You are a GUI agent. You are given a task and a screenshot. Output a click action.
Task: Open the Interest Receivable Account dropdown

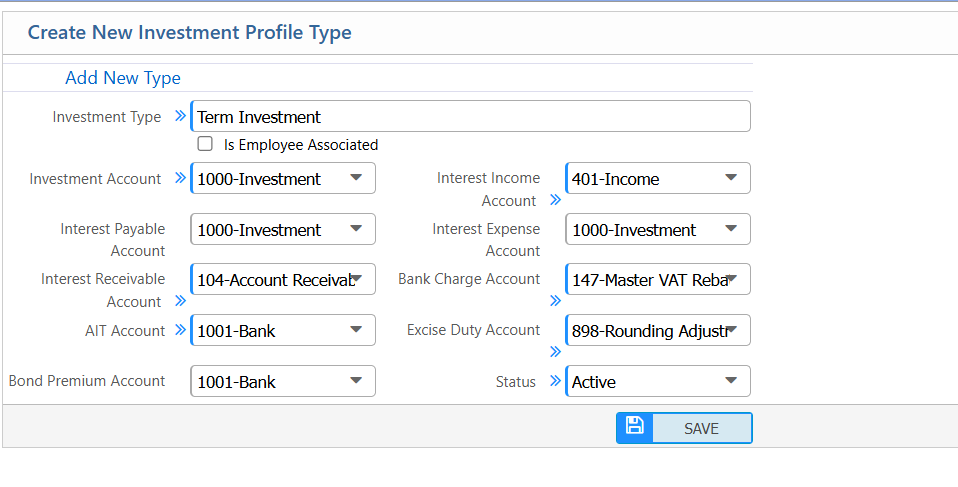[x=283, y=280]
